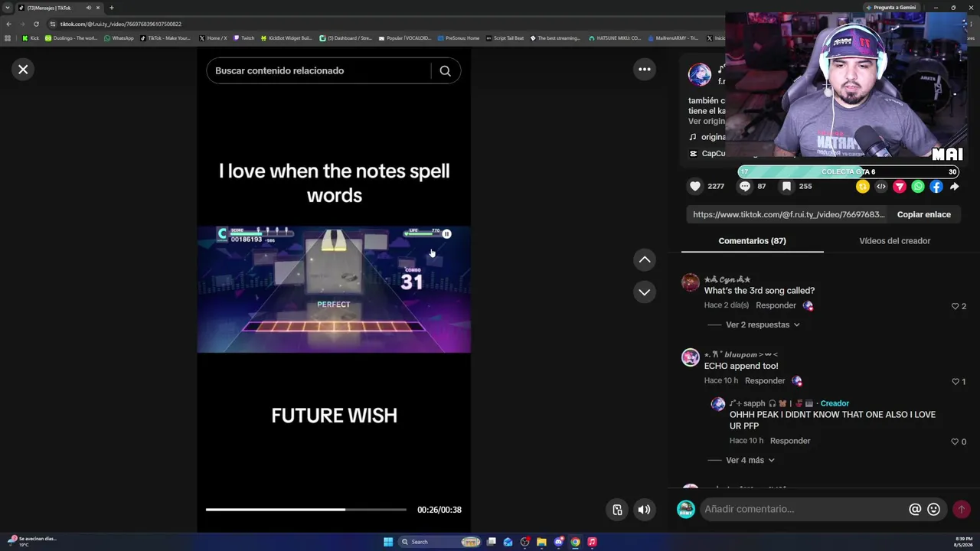Open the Kick bookmark
This screenshot has height=551, width=980.
click(x=31, y=38)
